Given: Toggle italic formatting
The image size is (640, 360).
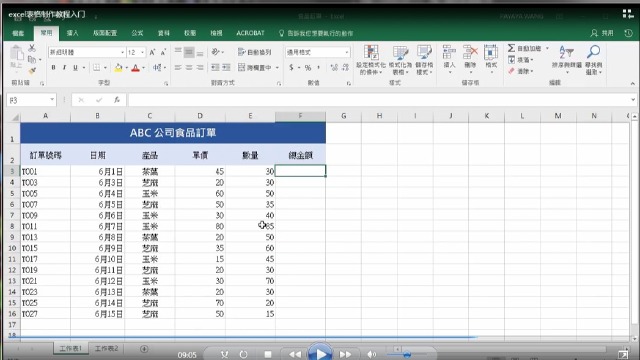Looking at the screenshot, I should (x=64, y=68).
